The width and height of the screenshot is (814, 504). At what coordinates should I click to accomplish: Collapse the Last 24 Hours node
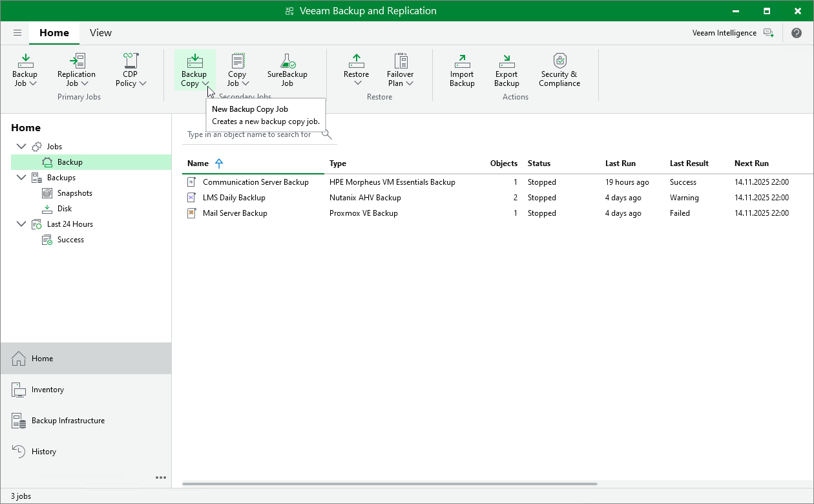pos(21,224)
